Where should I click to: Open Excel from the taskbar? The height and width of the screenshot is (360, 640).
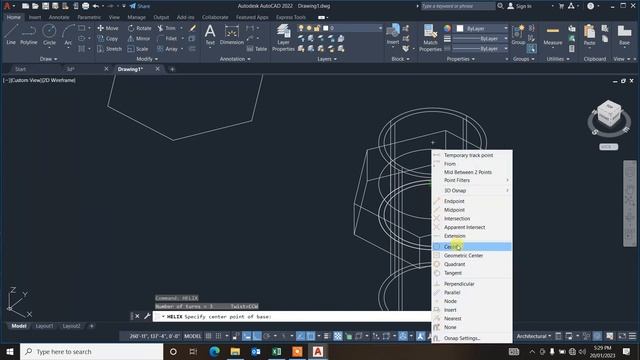pyautogui.click(x=276, y=351)
